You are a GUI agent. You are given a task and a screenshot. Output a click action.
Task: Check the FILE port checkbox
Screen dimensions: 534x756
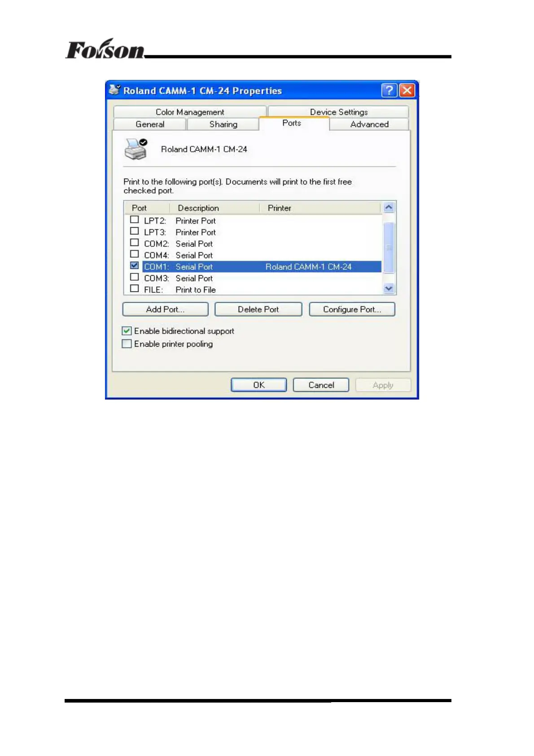click(x=134, y=289)
